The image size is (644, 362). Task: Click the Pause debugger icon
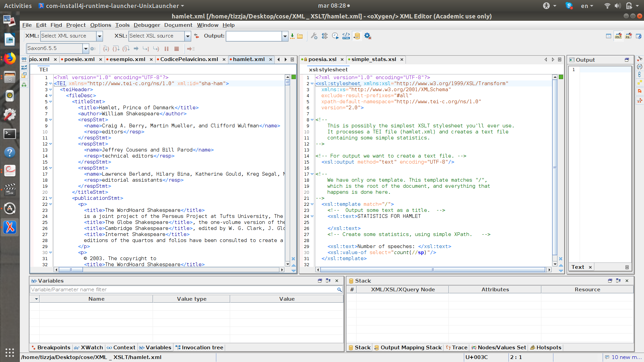point(166,49)
